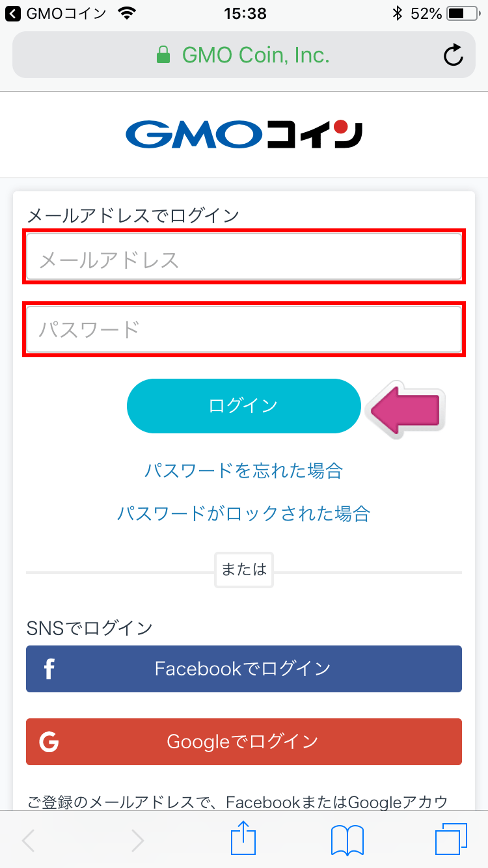Tap the green padlock security icon

pyautogui.click(x=163, y=55)
